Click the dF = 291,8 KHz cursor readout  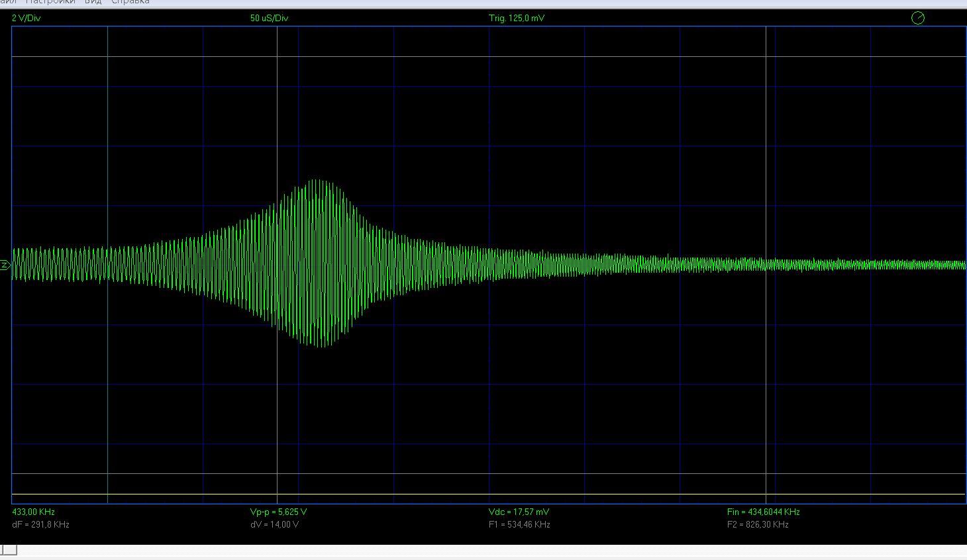[x=40, y=524]
